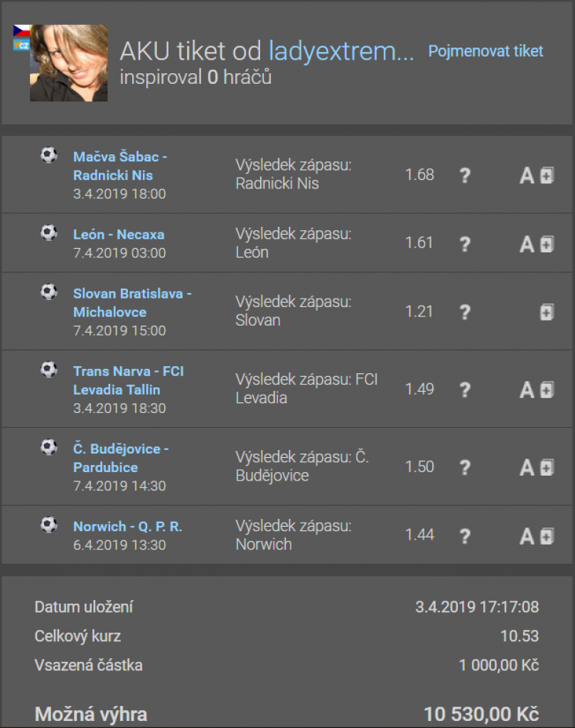Click the question mark for the León bet

(x=465, y=244)
